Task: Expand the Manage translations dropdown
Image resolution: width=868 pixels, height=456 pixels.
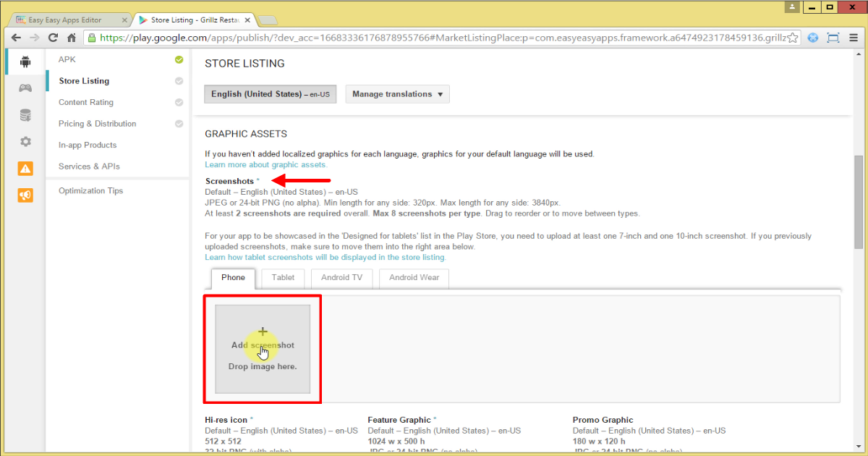Action: click(x=397, y=94)
